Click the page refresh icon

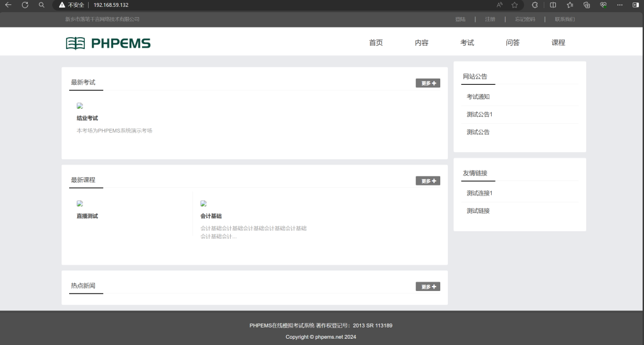(x=25, y=4)
